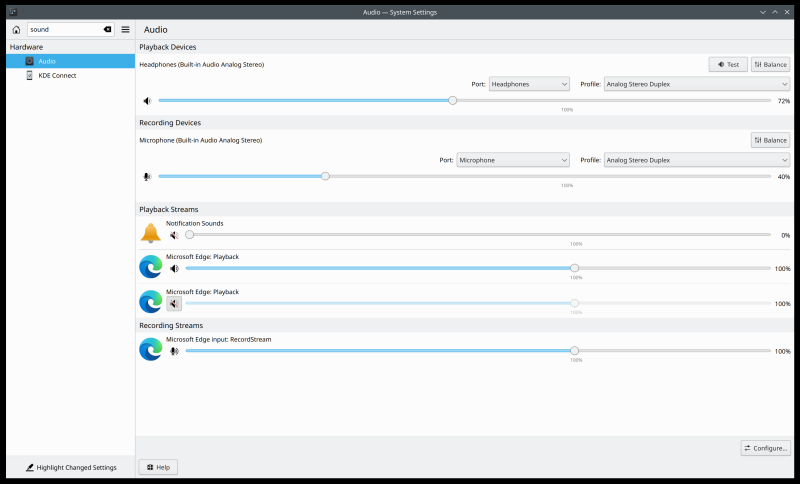The width and height of the screenshot is (800, 484).
Task: Open the hamburger menu beside search
Action: tap(125, 30)
